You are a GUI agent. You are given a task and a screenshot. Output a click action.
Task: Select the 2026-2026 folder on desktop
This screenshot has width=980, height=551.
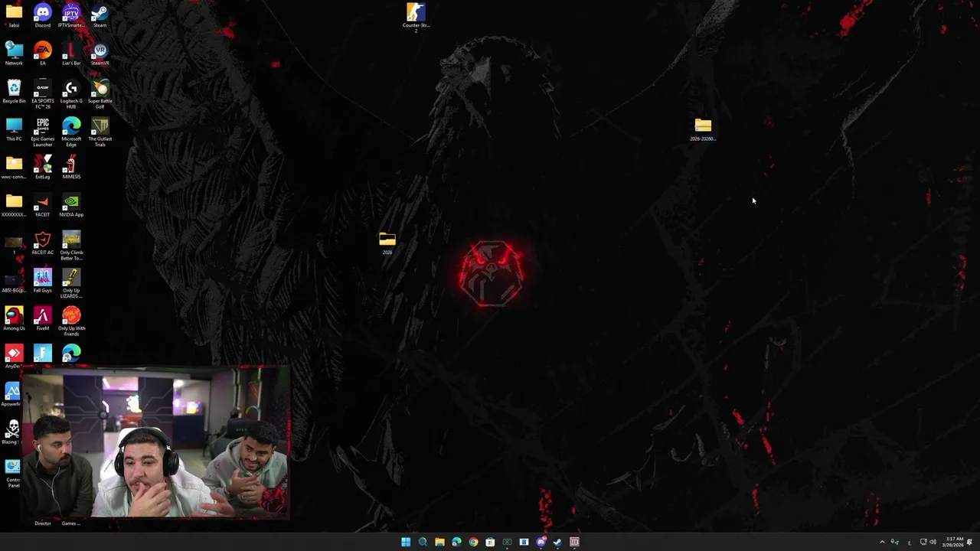(703, 129)
